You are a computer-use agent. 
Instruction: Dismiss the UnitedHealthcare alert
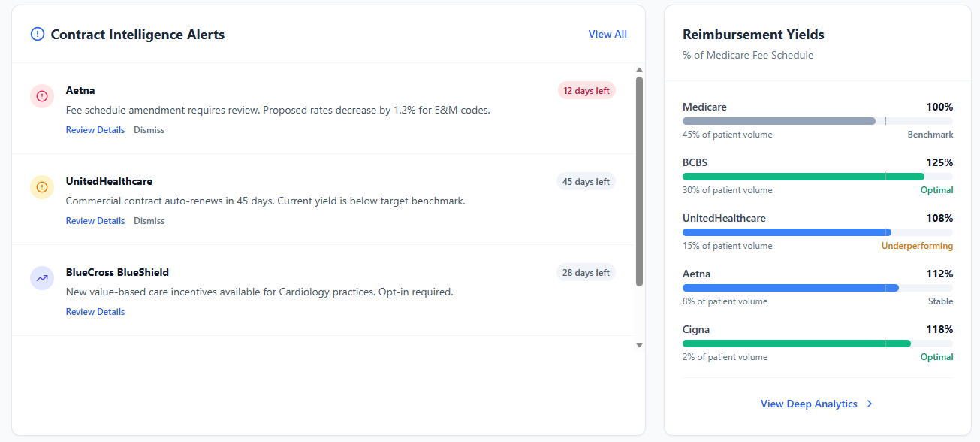tap(149, 221)
